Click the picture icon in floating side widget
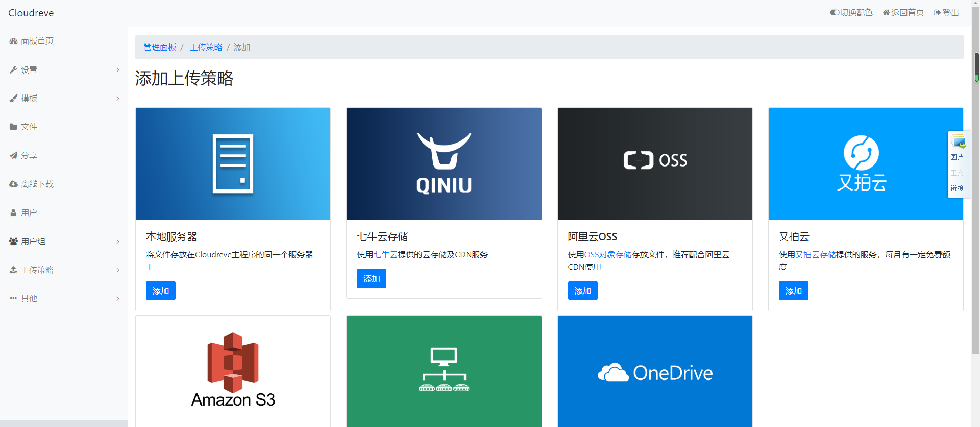The width and height of the screenshot is (980, 427). pyautogui.click(x=958, y=141)
